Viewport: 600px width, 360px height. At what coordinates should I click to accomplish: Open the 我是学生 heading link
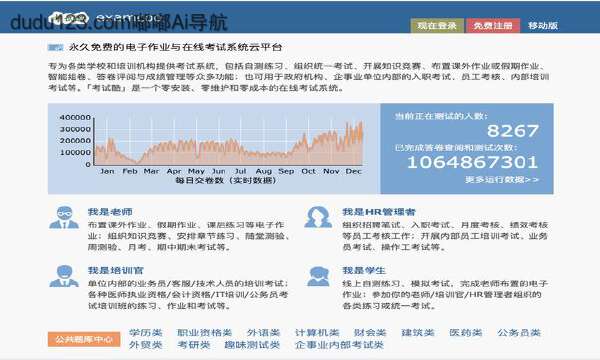point(364,270)
